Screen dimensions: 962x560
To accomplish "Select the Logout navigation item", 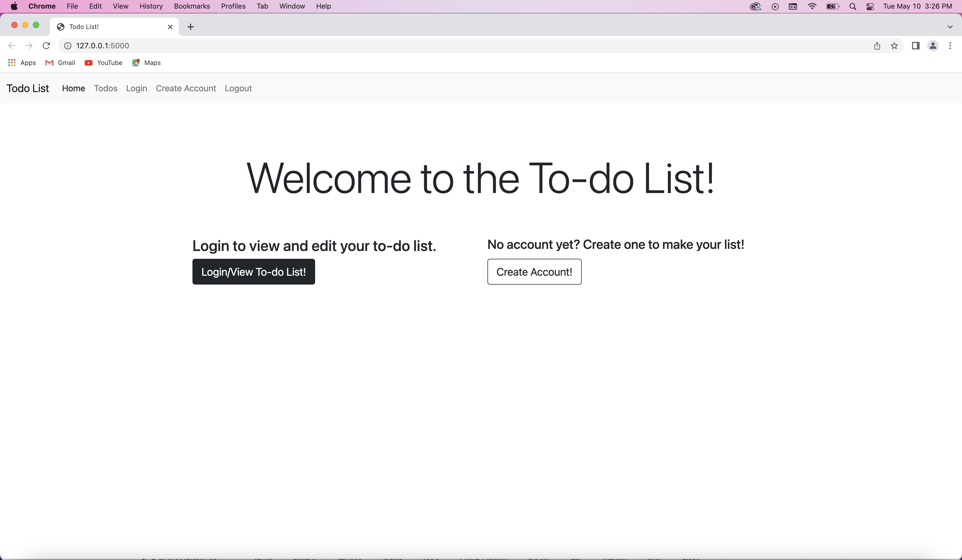I will coord(238,88).
